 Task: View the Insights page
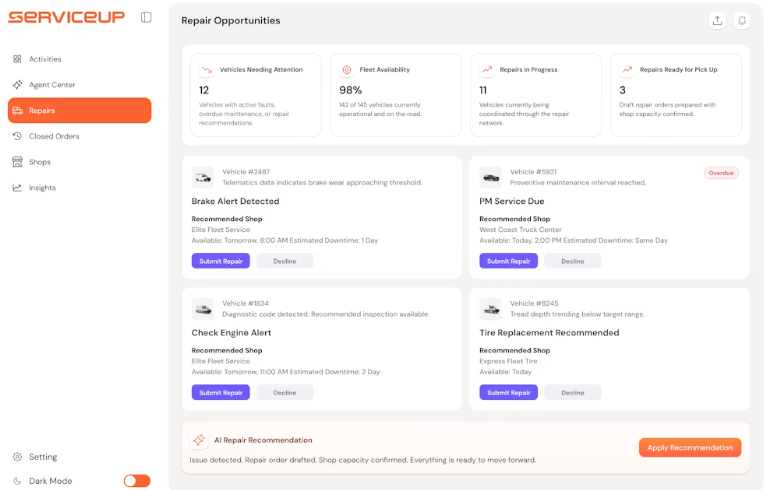(x=80, y=187)
